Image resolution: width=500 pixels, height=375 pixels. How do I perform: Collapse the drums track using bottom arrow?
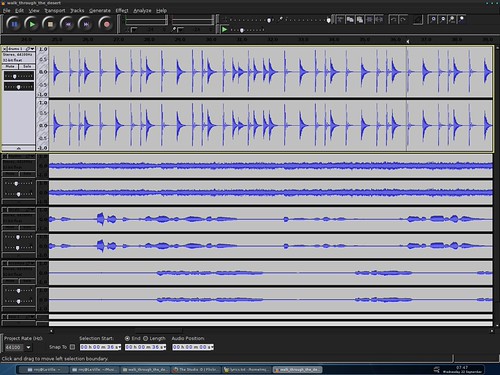[19, 148]
